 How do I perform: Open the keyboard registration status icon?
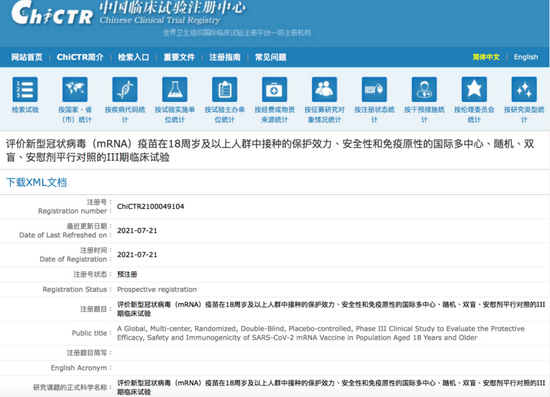374,89
